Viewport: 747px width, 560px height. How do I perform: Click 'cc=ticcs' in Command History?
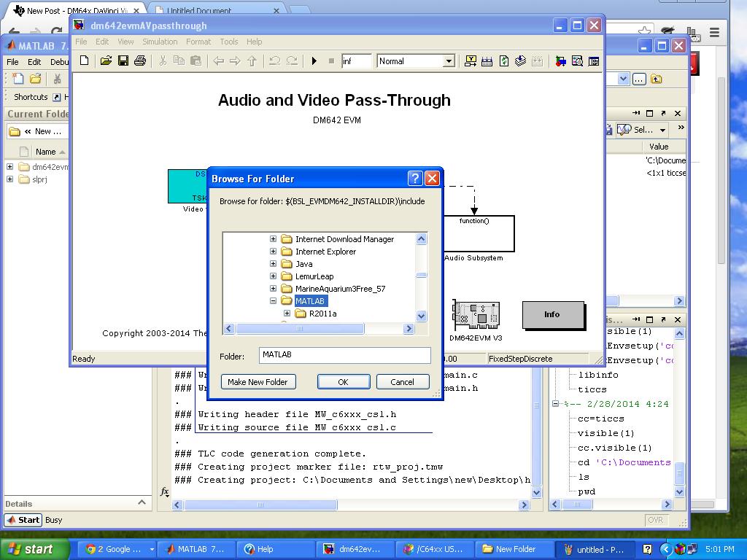point(600,419)
